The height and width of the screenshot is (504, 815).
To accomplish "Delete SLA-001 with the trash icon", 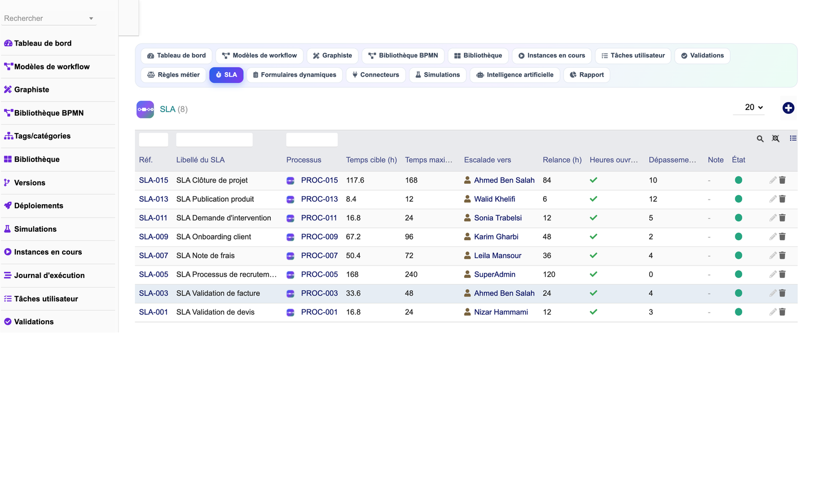I will [782, 312].
